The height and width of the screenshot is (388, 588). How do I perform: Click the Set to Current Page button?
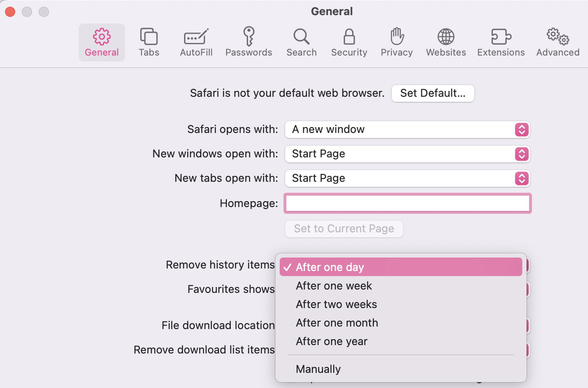(344, 229)
